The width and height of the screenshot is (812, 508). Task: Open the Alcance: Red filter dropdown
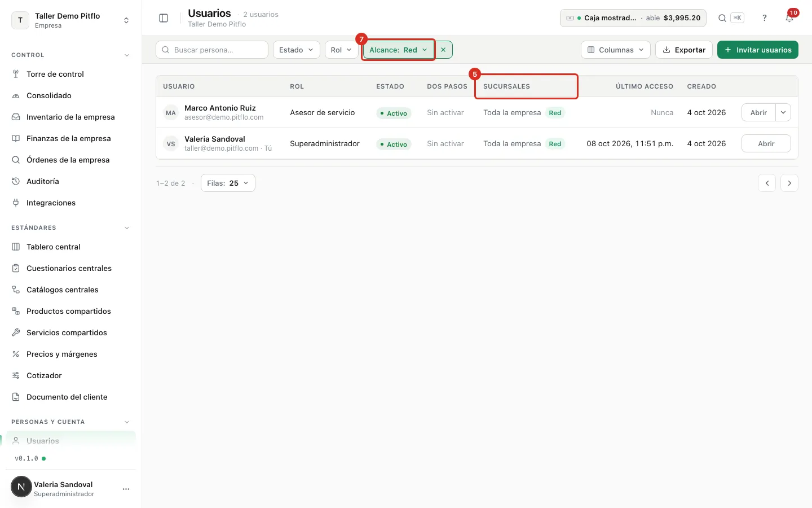tap(398, 50)
